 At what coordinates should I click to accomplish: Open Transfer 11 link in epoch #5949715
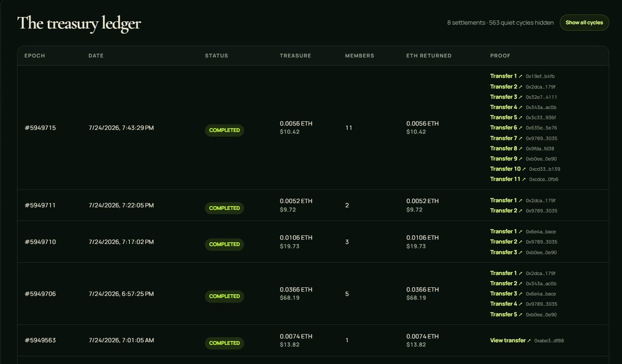pos(508,179)
